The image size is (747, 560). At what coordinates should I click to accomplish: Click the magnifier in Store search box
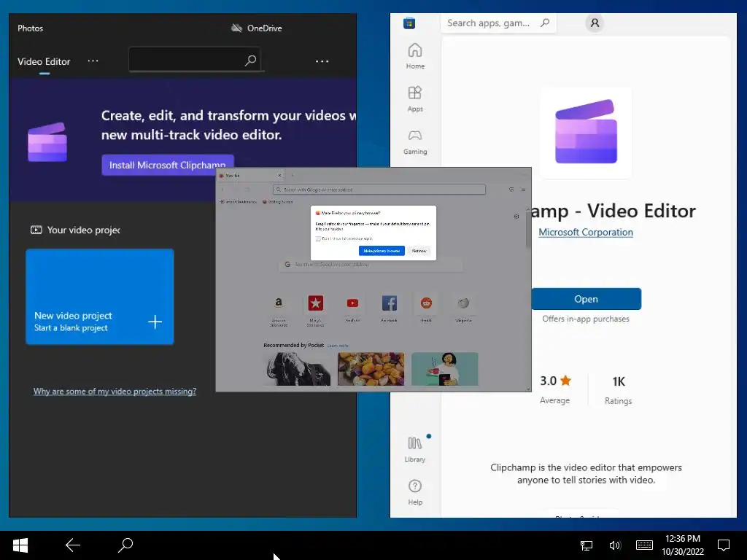pyautogui.click(x=545, y=23)
